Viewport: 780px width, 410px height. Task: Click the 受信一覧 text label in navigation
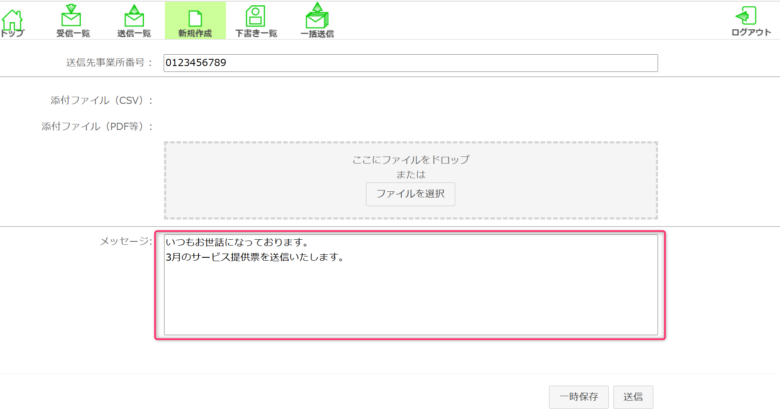tap(72, 33)
